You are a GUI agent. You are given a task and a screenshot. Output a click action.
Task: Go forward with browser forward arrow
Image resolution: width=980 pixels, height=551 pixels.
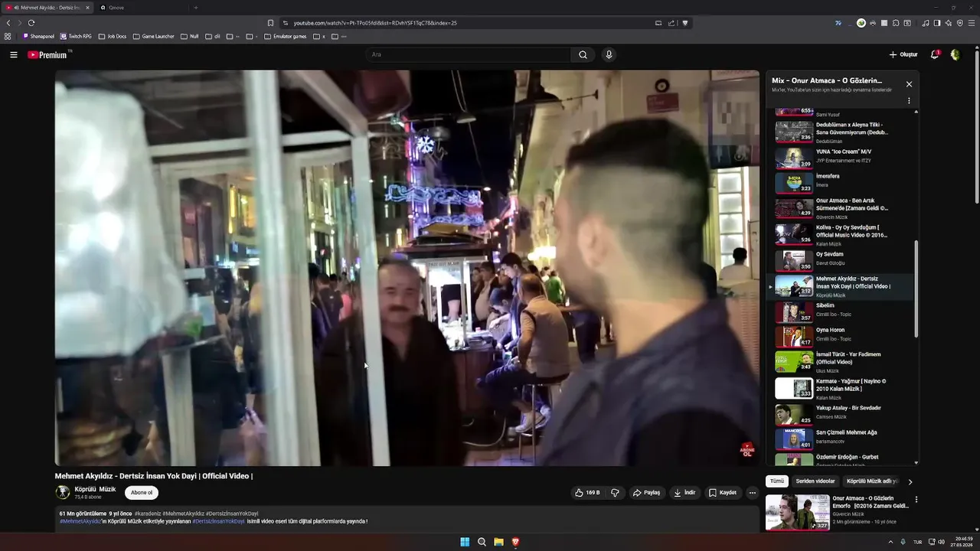click(20, 23)
